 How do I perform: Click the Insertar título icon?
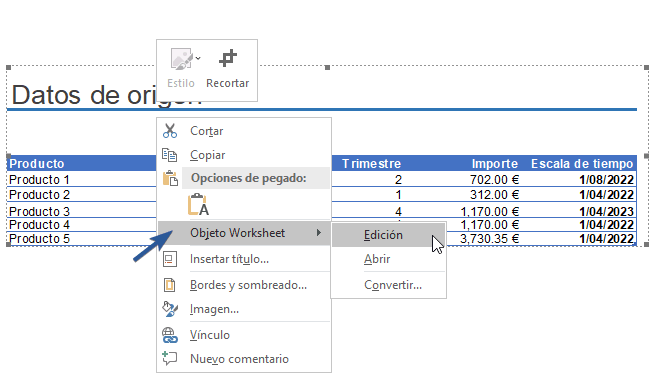170,259
